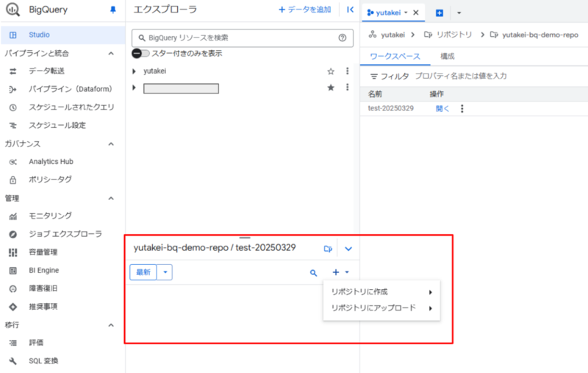Click the 推奨事項 diamond icon
This screenshot has height=373, width=588.
click(x=12, y=307)
